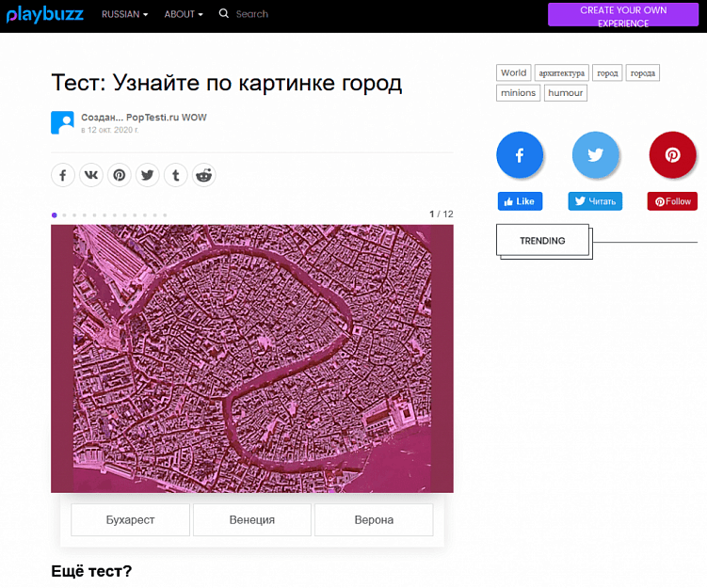Share the quiz on Reddit
Image resolution: width=707 pixels, height=588 pixels.
[x=204, y=175]
